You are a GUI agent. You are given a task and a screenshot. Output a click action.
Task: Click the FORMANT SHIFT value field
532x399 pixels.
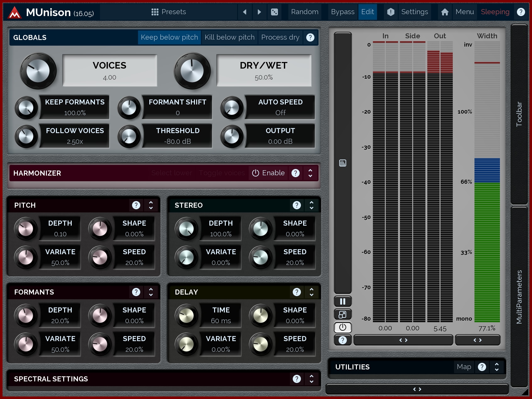[x=178, y=107]
